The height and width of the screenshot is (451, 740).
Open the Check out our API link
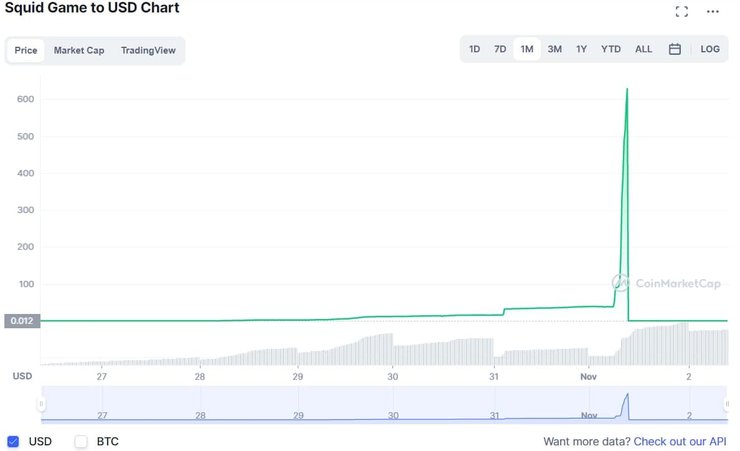680,441
